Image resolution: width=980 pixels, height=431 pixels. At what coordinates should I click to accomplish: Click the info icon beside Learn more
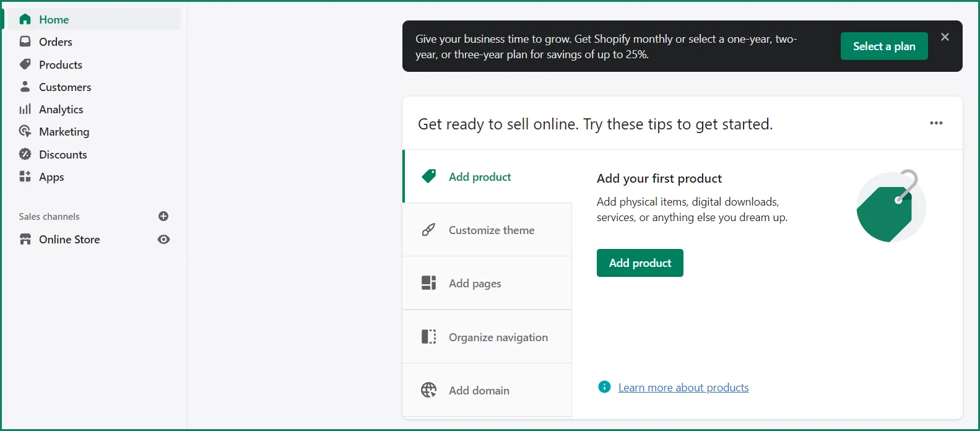(604, 387)
